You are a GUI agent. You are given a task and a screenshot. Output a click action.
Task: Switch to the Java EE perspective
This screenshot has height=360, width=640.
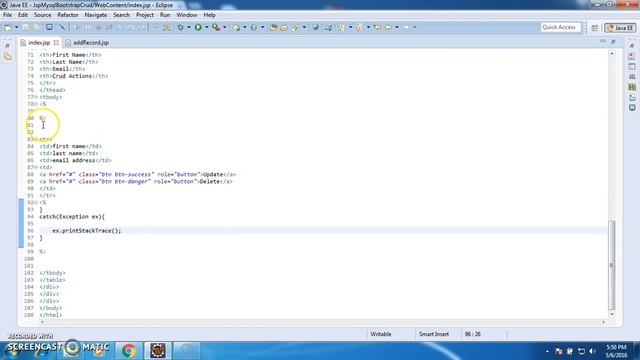tap(620, 28)
